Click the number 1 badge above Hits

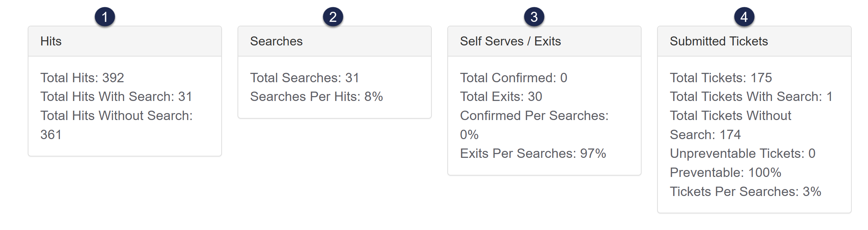pos(105,17)
